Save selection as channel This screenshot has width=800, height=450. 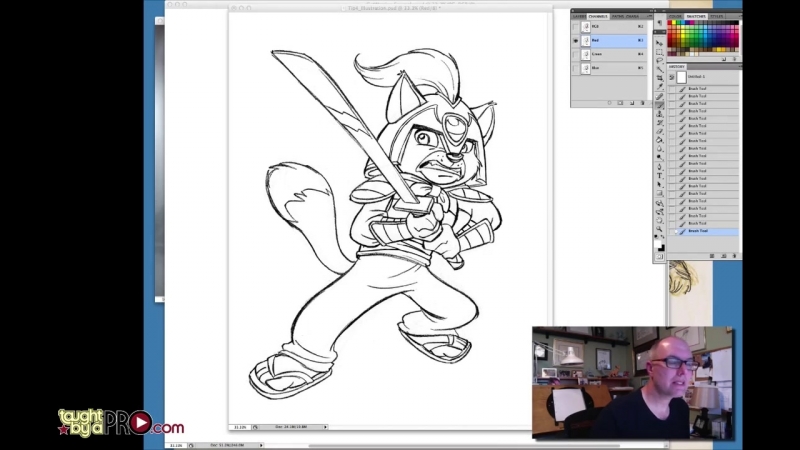click(620, 103)
